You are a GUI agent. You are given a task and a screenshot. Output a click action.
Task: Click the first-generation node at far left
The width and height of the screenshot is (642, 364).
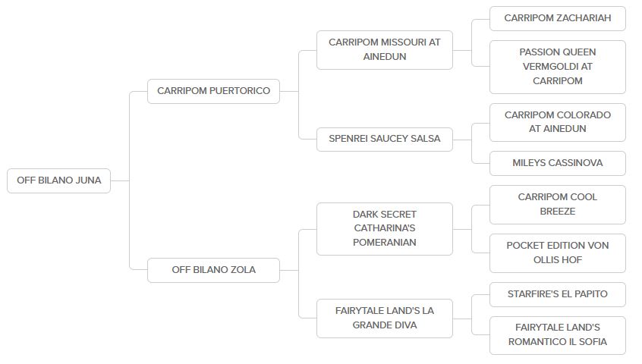[58, 180]
